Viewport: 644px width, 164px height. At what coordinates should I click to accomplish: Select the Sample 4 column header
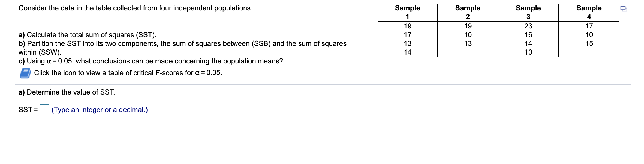point(589,12)
